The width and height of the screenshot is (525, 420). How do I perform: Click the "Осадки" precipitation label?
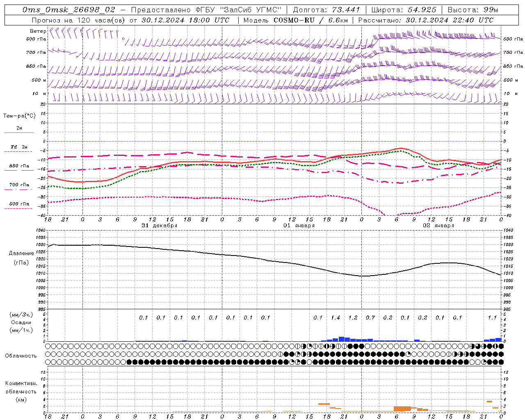21,322
